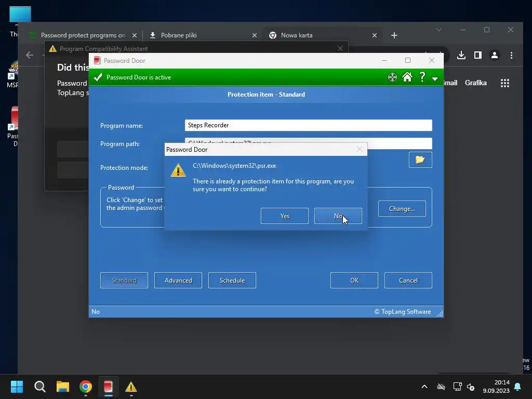Image resolution: width=532 pixels, height=399 pixels.
Task: Open clock showing 20:14
Action: point(496,387)
